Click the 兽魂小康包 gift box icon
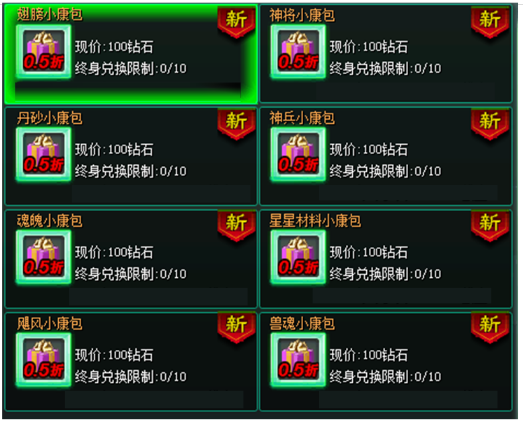Viewport: 523px width, 424px height. pyautogui.click(x=298, y=360)
